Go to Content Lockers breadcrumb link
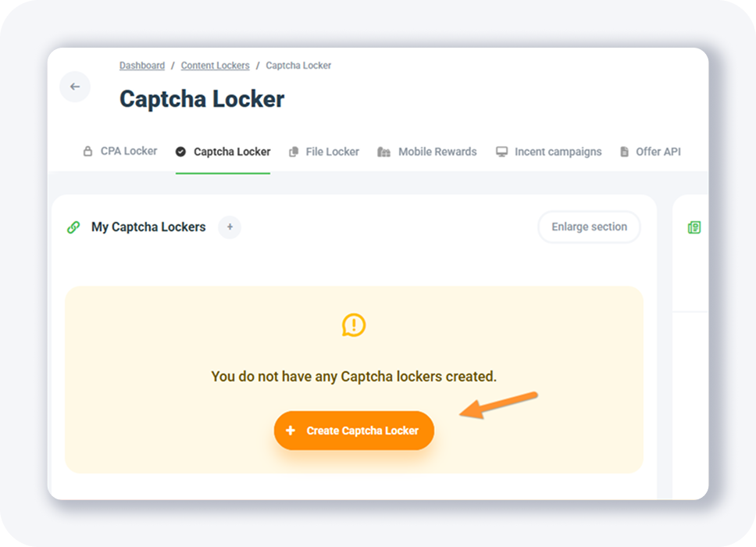The image size is (756, 547). [x=215, y=66]
